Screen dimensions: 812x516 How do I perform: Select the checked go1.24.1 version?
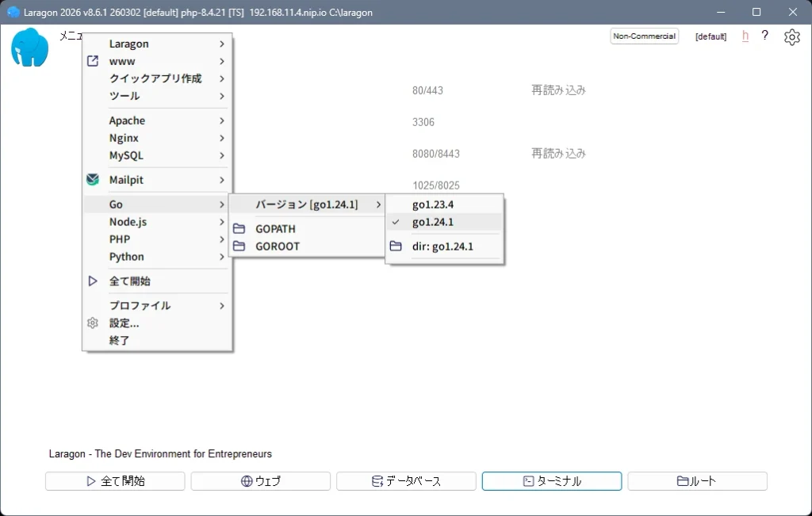pos(444,222)
